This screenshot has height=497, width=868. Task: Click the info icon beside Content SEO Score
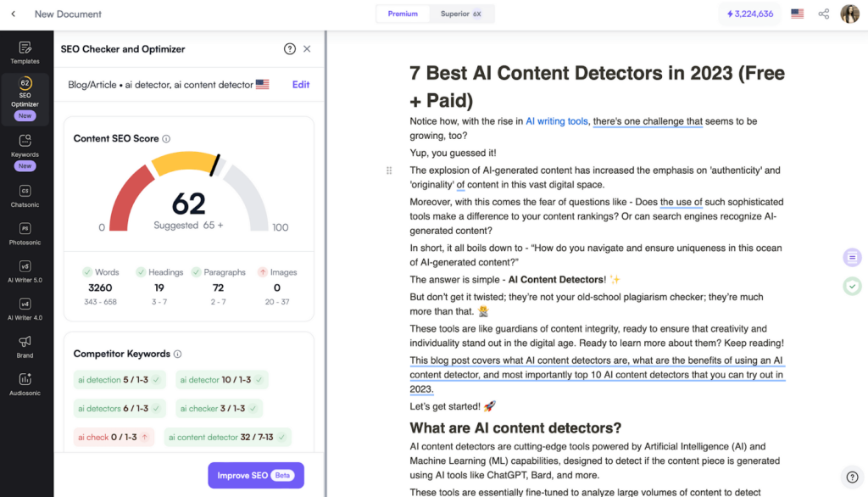point(166,138)
